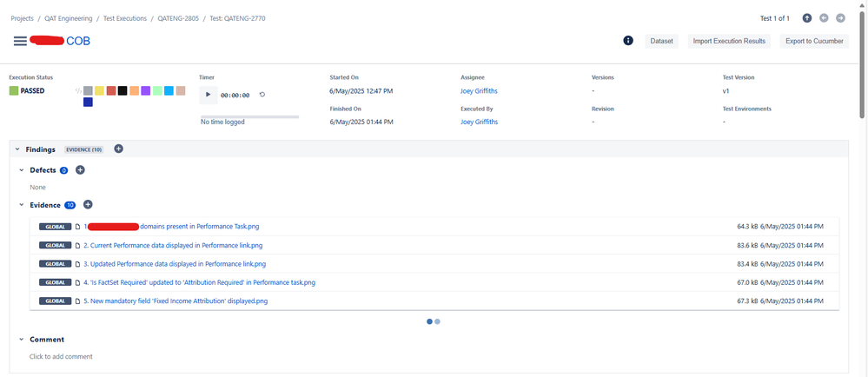Collapse the Defects section
868x377 pixels.
coord(22,170)
